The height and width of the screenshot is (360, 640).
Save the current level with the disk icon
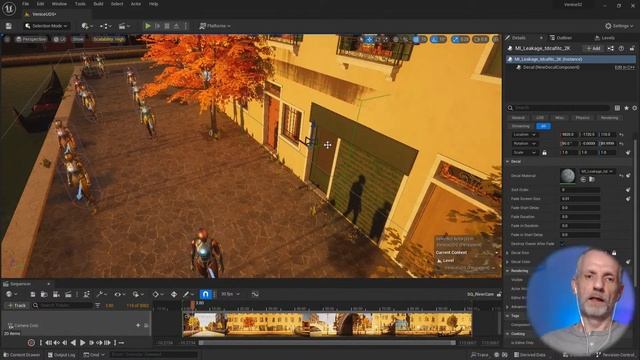(x=9, y=26)
